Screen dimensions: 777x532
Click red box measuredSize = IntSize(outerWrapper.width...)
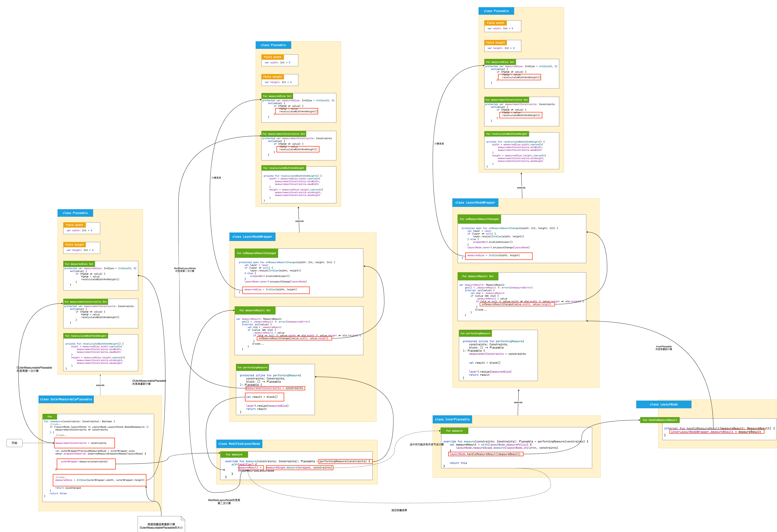pyautogui.click(x=100, y=480)
